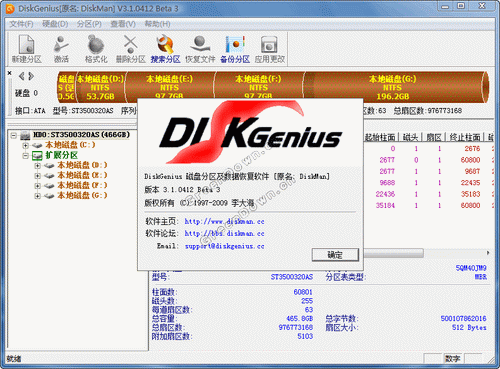
Task: Expand the 本地磁盘 (C:) tree node
Action: [25, 145]
